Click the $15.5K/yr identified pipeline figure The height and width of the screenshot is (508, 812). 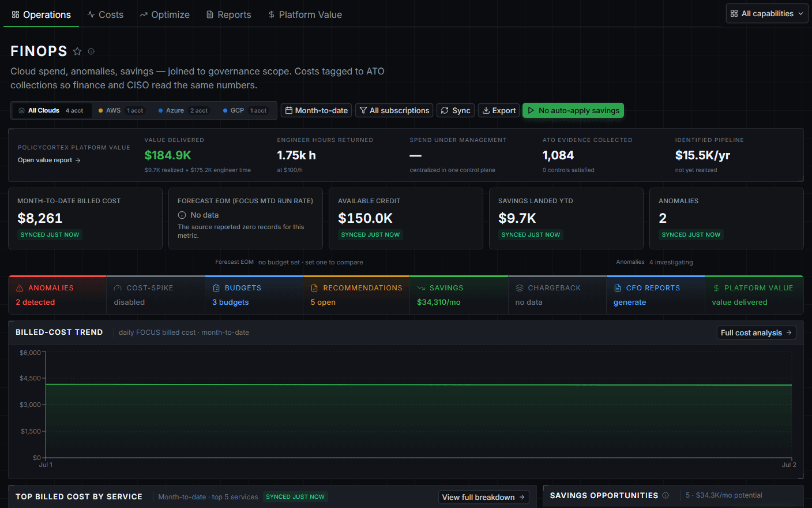pos(702,155)
